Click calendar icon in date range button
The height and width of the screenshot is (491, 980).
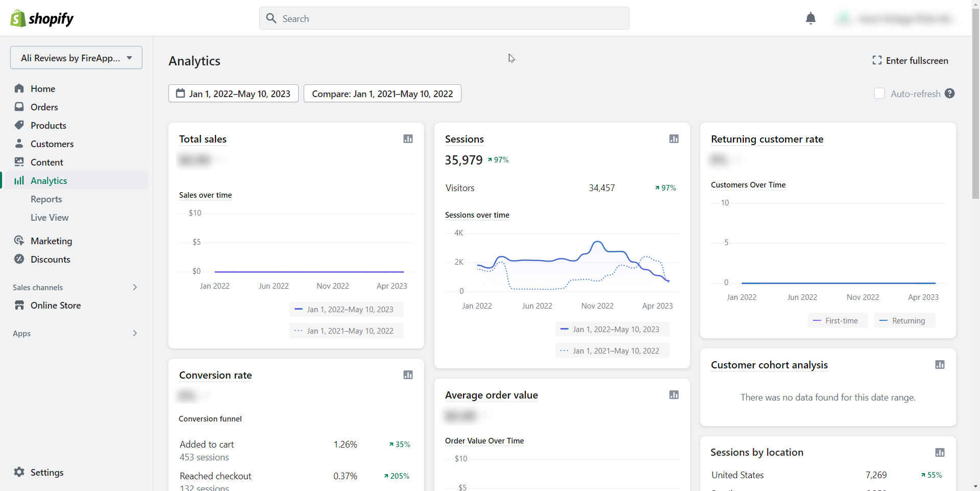tap(180, 93)
